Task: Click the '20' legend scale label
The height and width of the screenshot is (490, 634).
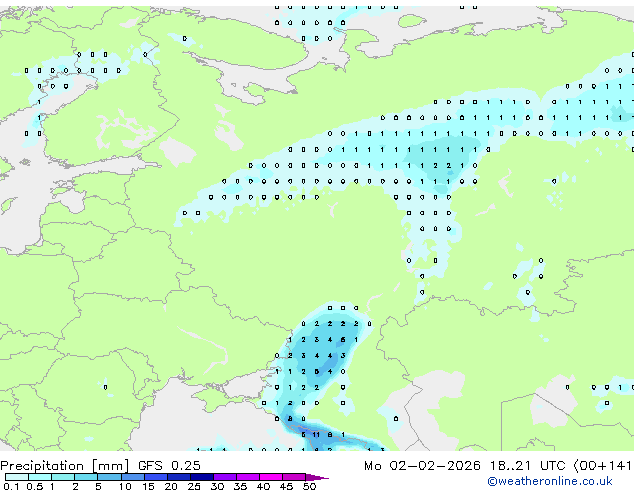Action: pyautogui.click(x=171, y=486)
